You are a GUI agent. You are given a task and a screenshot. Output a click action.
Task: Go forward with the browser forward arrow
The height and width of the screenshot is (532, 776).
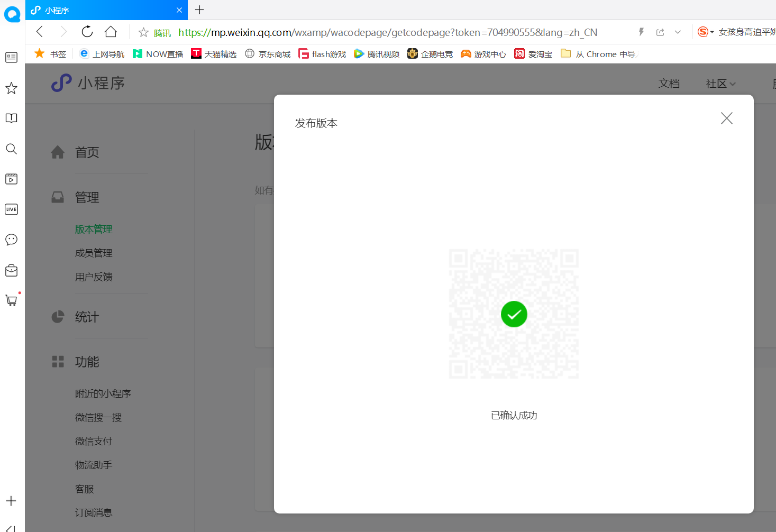[x=63, y=32]
